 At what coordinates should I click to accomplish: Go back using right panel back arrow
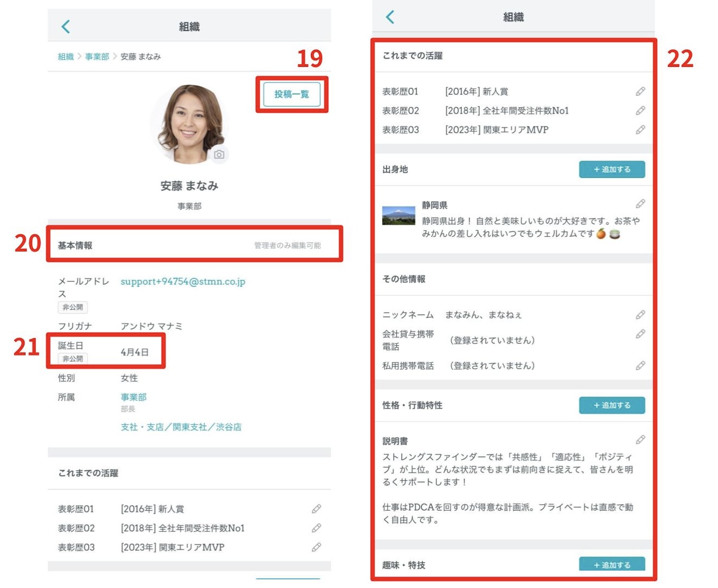pyautogui.click(x=390, y=17)
